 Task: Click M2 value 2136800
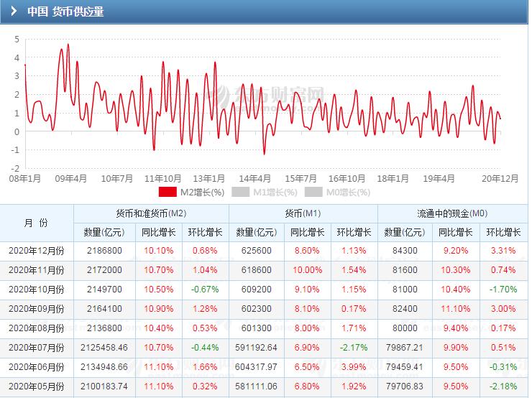click(x=104, y=328)
